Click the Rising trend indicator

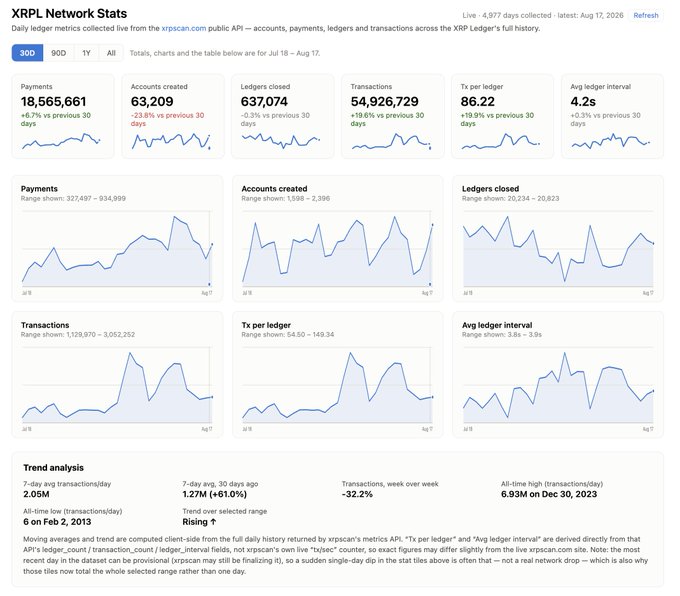coord(199,522)
